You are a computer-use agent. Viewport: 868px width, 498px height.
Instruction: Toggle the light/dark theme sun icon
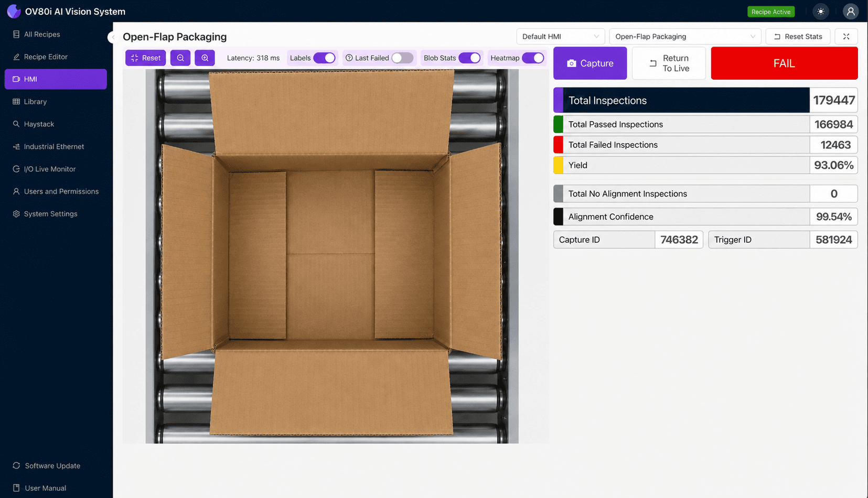pyautogui.click(x=821, y=12)
